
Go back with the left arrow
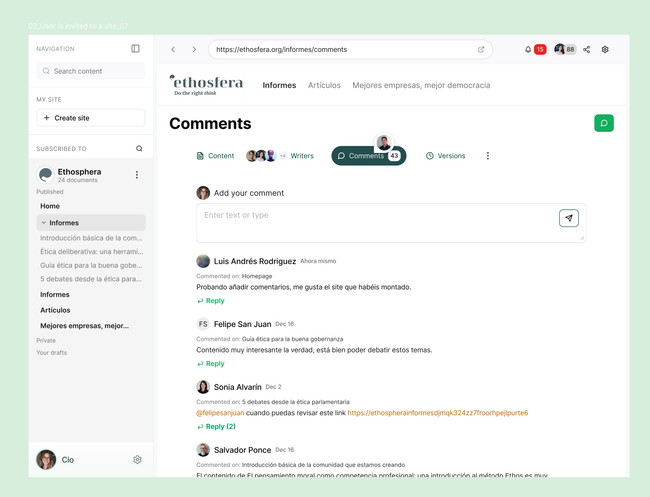[x=173, y=49]
